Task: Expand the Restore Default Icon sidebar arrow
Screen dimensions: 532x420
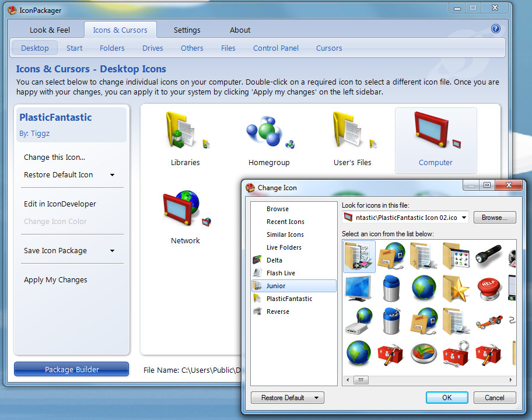Action: [x=113, y=175]
